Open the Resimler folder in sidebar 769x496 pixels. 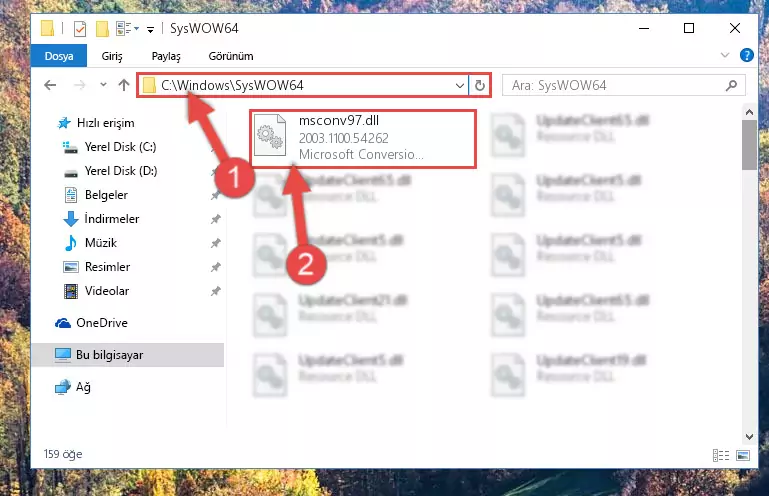coord(107,267)
